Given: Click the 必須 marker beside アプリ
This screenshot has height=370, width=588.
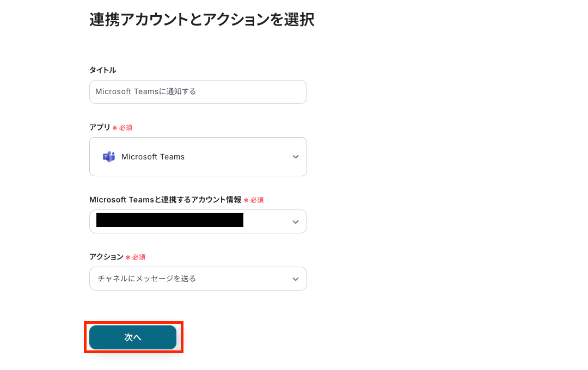Looking at the screenshot, I should pyautogui.click(x=126, y=128).
